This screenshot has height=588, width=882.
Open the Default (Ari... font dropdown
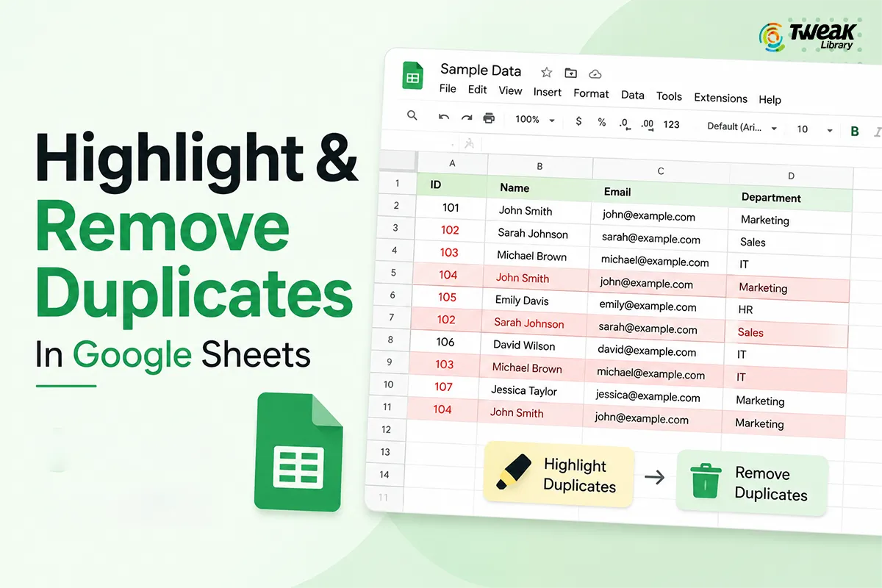[x=742, y=127]
